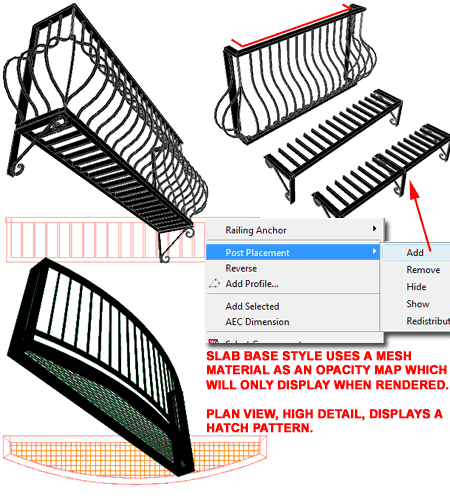Viewport: 450px width, 496px height.
Task: Click Remove in the Post Placement submenu
Action: [x=423, y=270]
